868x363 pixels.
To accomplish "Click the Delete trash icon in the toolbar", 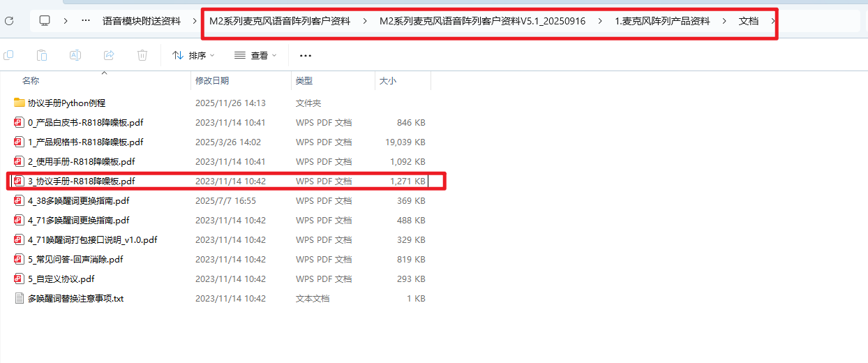I will point(142,55).
